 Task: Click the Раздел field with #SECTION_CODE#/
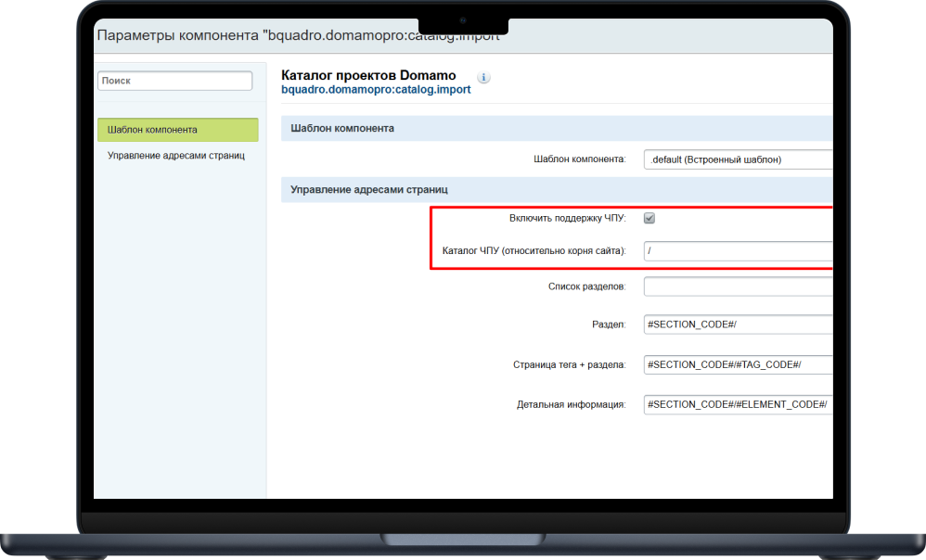[x=738, y=325]
